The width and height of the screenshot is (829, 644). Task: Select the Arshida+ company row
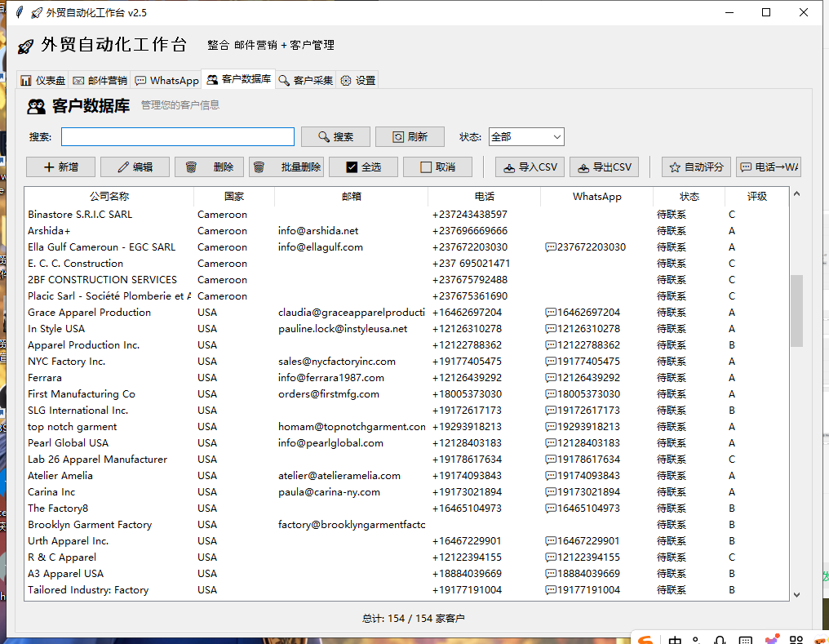point(406,230)
